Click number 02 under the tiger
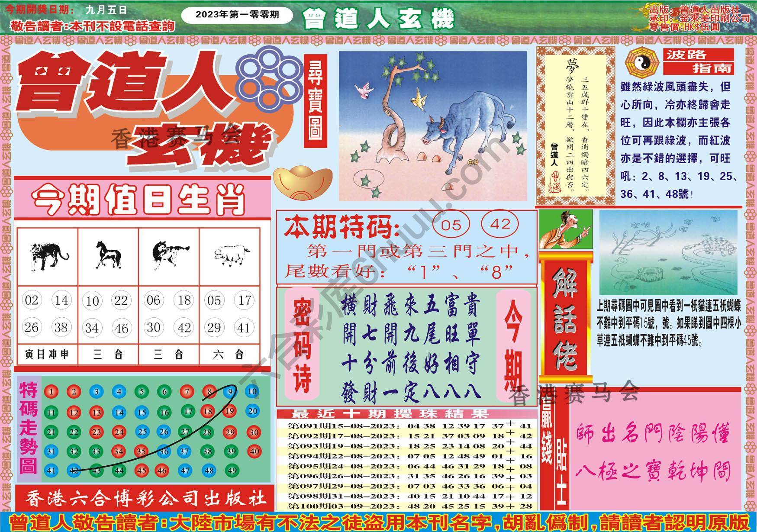The width and height of the screenshot is (757, 532). (x=31, y=300)
